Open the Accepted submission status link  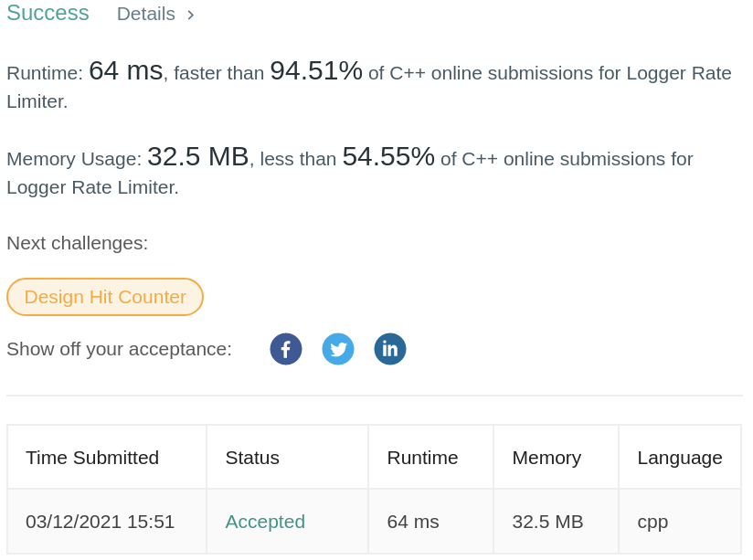pyautogui.click(x=265, y=522)
